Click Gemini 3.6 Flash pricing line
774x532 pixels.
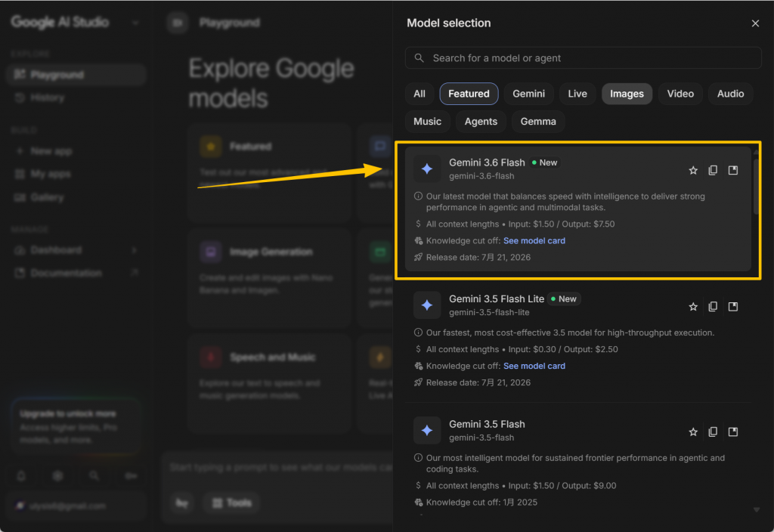(x=520, y=224)
